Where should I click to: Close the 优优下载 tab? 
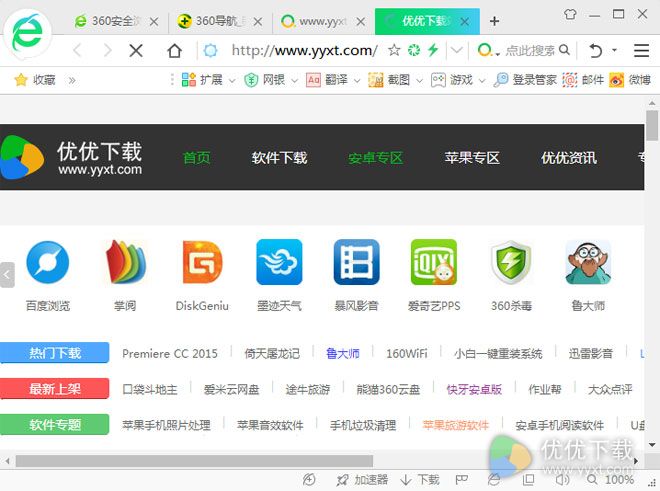465,21
